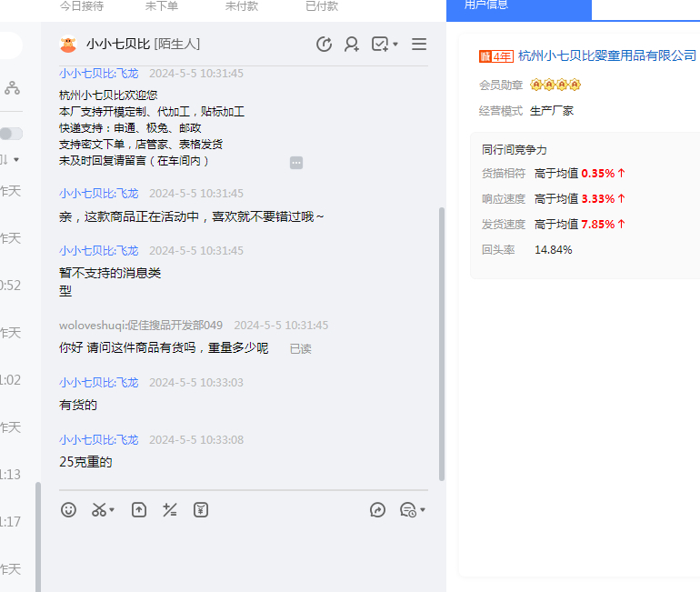This screenshot has width=700, height=592.
Task: Expand the mark-conversation dropdown in header
Action: pos(395,45)
